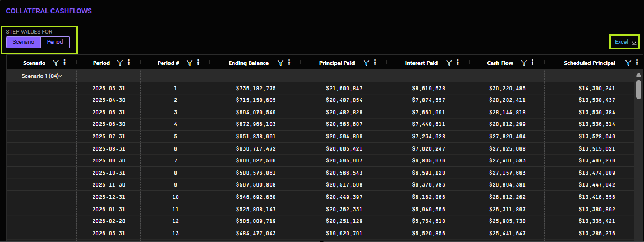
Task: Click the COLLATERAL CASHFLOWS heading
Action: (x=49, y=11)
